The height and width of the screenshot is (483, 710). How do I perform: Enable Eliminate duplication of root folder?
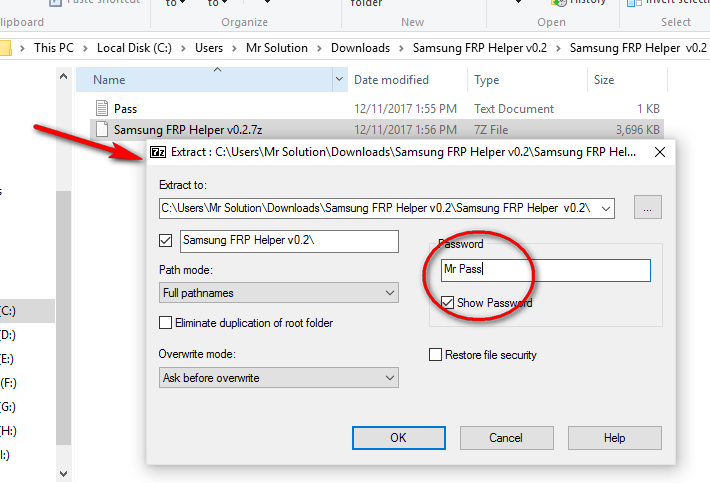tap(165, 323)
